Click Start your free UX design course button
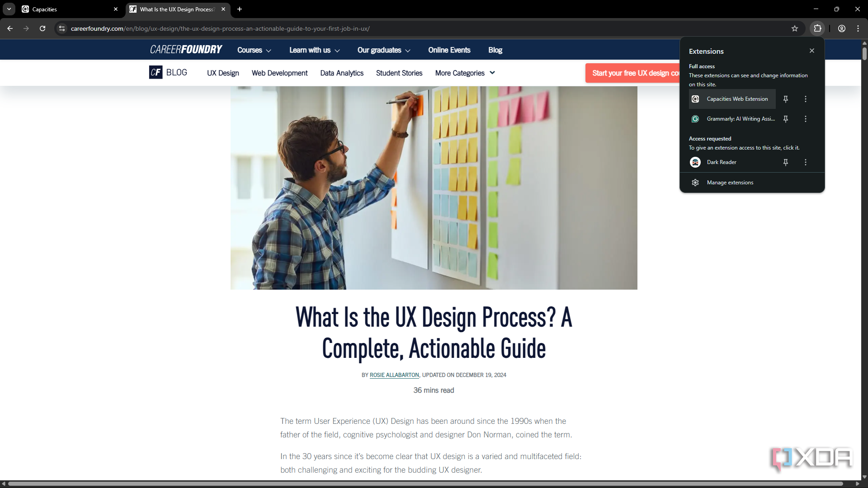Screen dimensions: 868x488 (x=633, y=73)
